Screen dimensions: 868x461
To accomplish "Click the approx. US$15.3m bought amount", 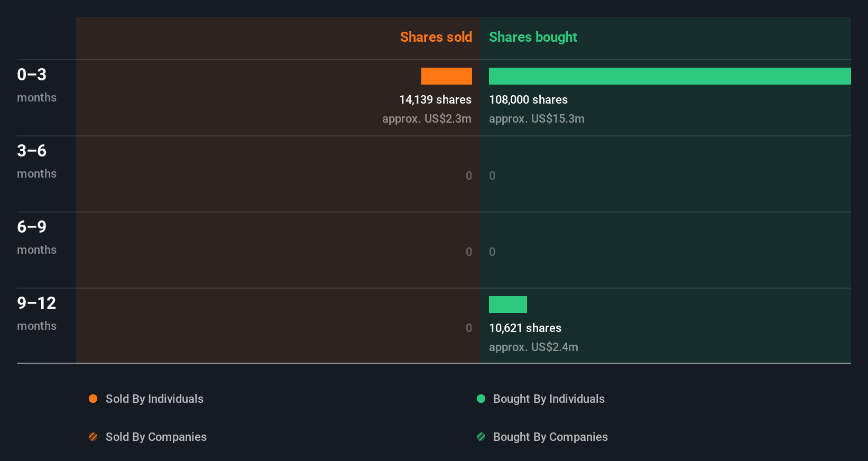I will [537, 118].
